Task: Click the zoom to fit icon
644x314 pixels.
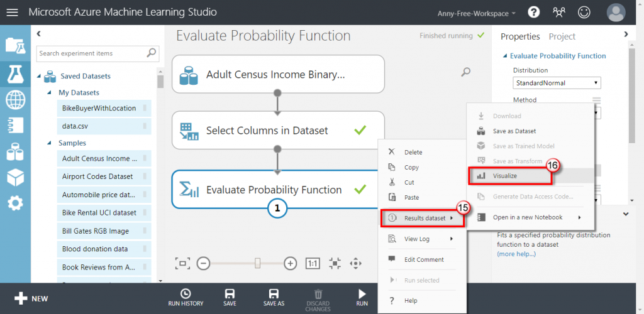Action: 183,263
